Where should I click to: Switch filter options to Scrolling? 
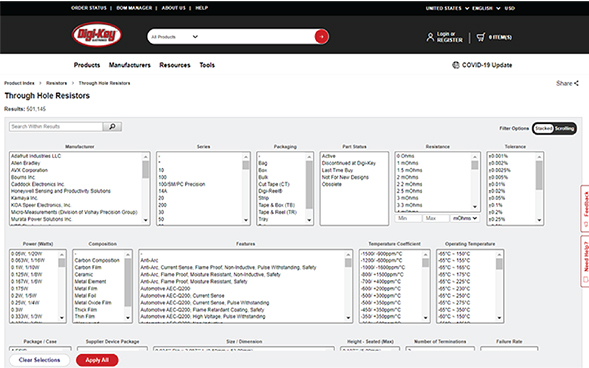[x=565, y=128]
